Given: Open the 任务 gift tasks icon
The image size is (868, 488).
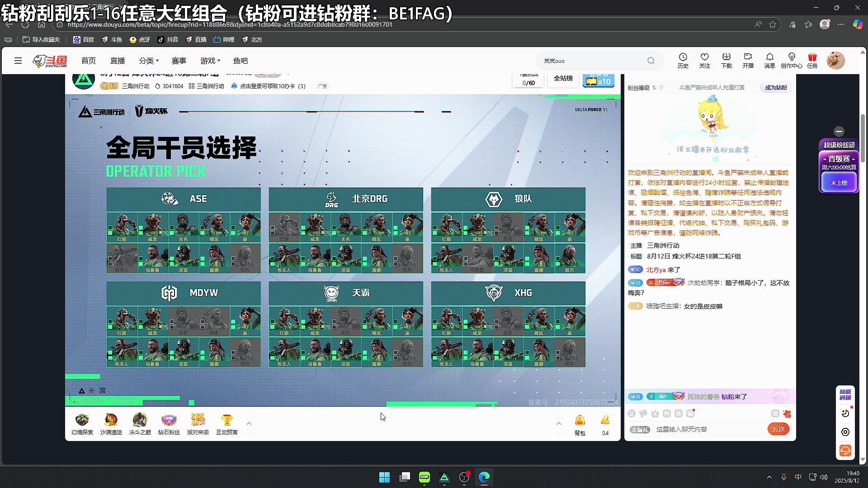Looking at the screenshot, I should [x=812, y=60].
